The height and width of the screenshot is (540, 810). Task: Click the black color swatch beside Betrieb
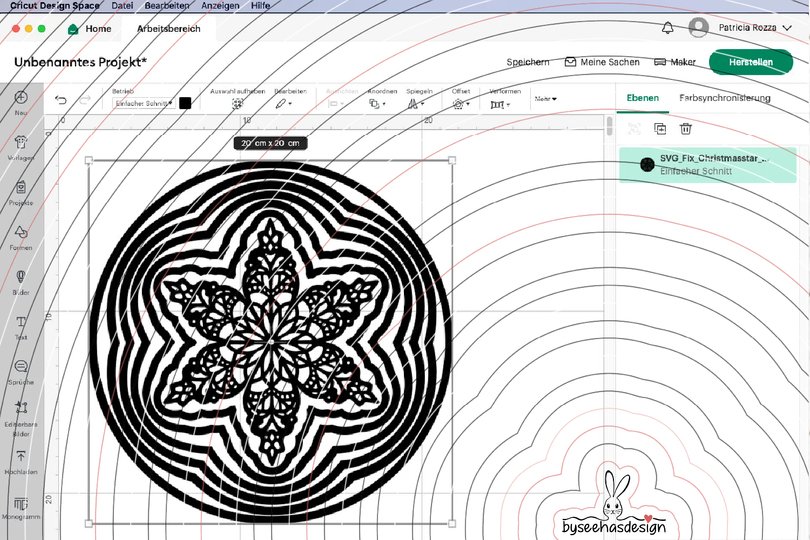(185, 103)
